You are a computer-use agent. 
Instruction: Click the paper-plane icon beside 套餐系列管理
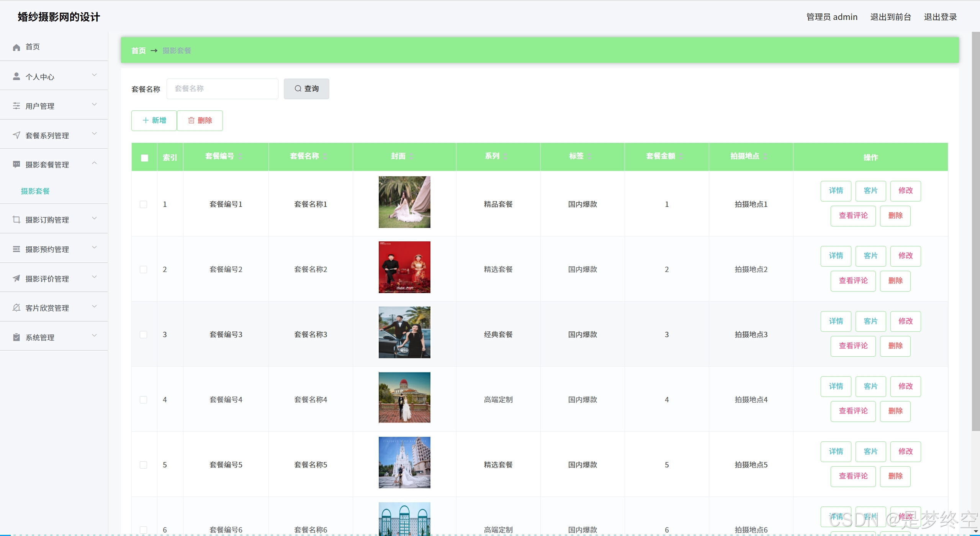point(16,135)
